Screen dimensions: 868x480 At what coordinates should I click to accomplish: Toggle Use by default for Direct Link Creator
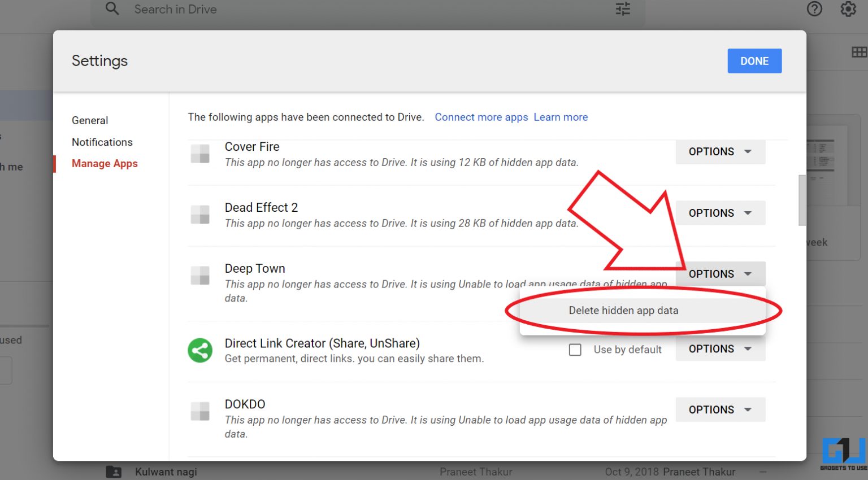575,350
